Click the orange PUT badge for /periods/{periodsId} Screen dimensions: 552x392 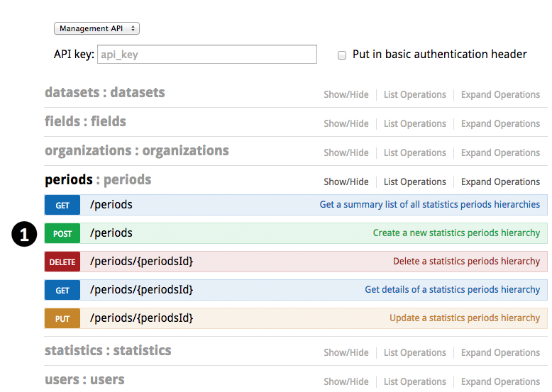[62, 319]
